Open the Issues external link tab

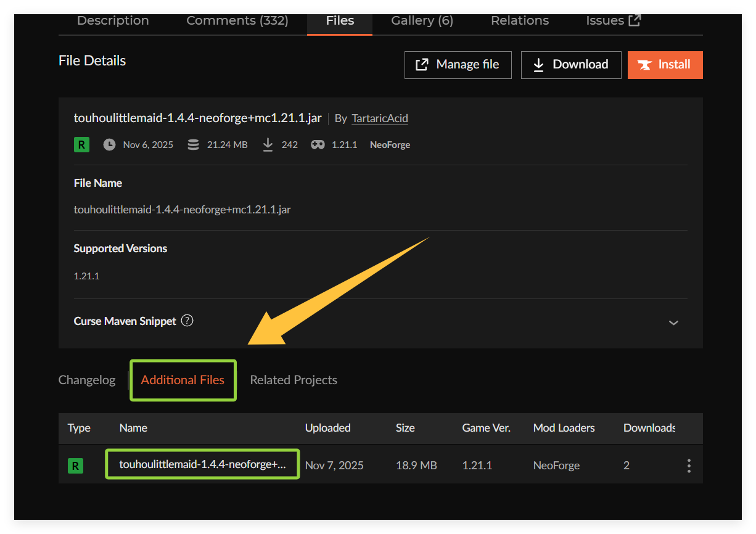(614, 20)
